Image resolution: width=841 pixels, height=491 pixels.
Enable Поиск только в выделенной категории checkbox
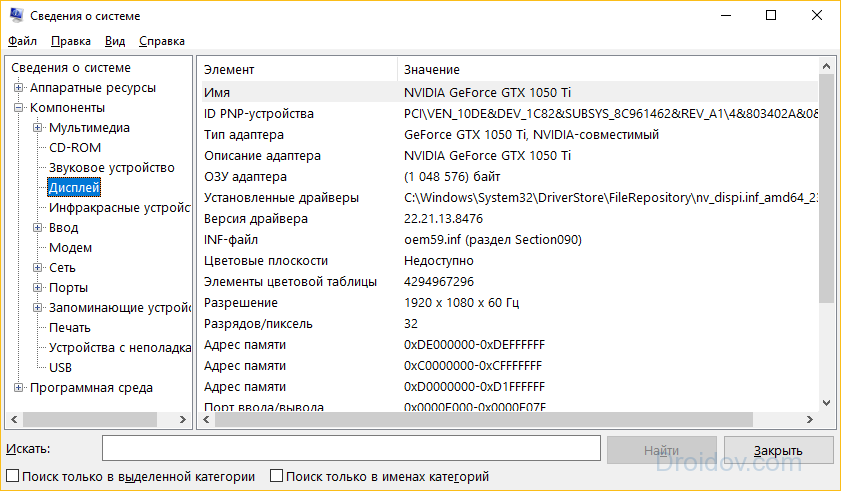click(x=12, y=476)
